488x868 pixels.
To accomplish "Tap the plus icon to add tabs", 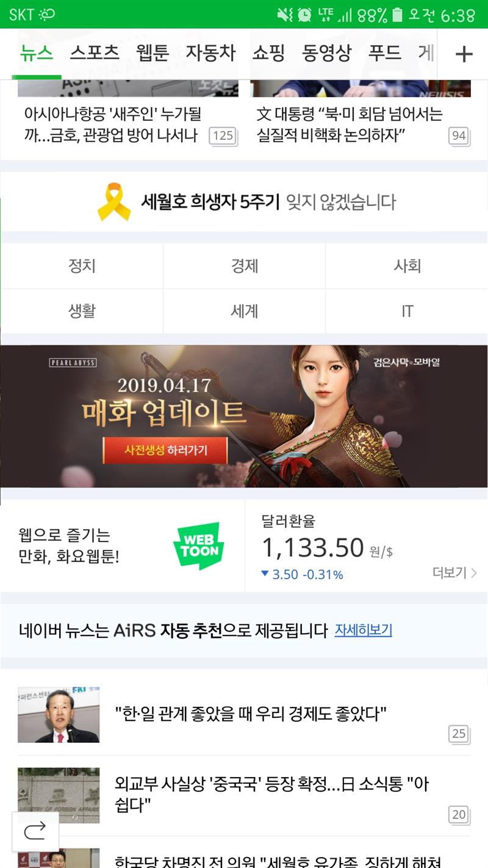I will (464, 54).
